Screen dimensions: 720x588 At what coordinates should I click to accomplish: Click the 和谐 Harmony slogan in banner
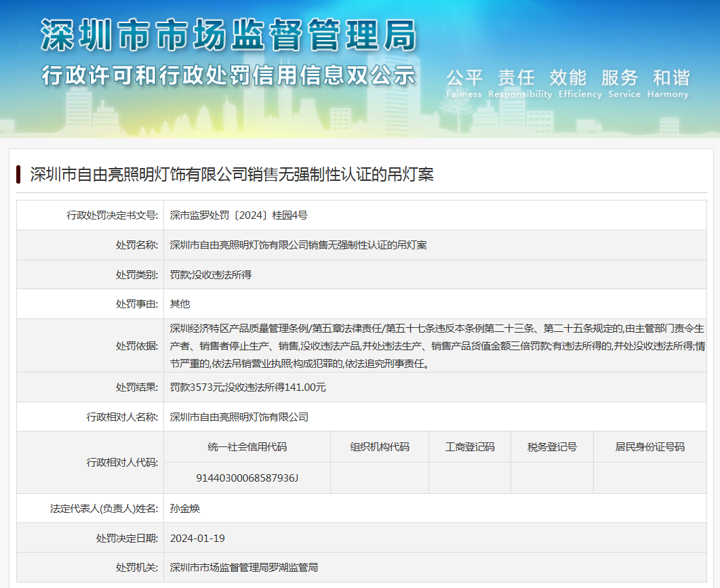668,83
